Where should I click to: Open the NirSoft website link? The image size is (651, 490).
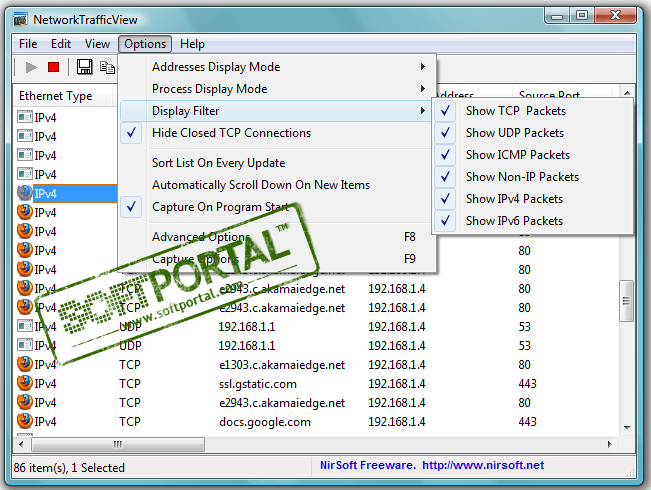tap(483, 465)
